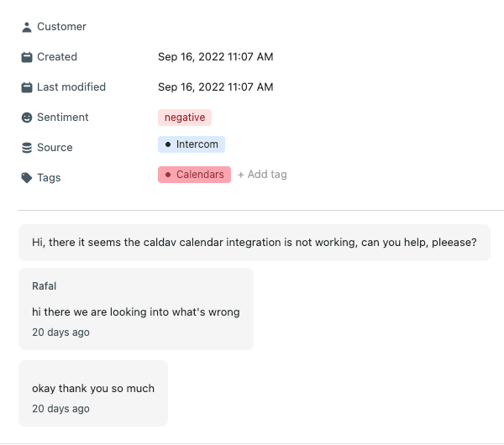Click the negative sentiment badge
This screenshot has height=445, width=504.
pos(185,118)
